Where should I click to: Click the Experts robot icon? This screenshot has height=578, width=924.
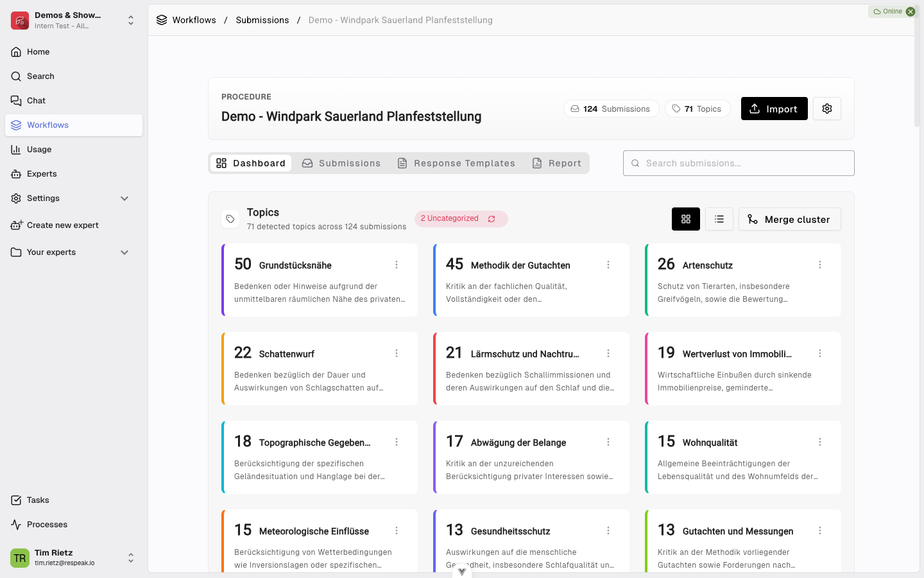16,174
